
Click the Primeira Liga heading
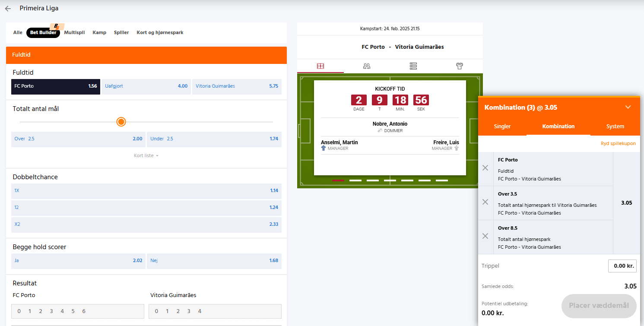coord(39,8)
